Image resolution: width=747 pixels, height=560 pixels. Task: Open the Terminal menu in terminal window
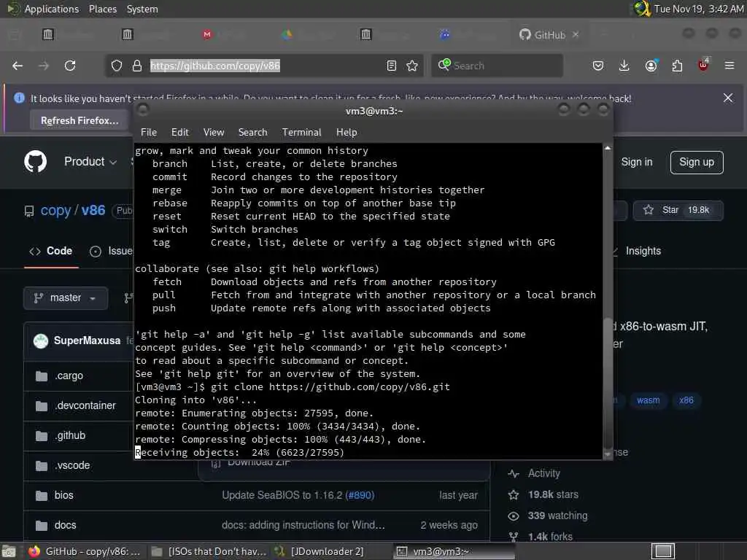coord(301,133)
